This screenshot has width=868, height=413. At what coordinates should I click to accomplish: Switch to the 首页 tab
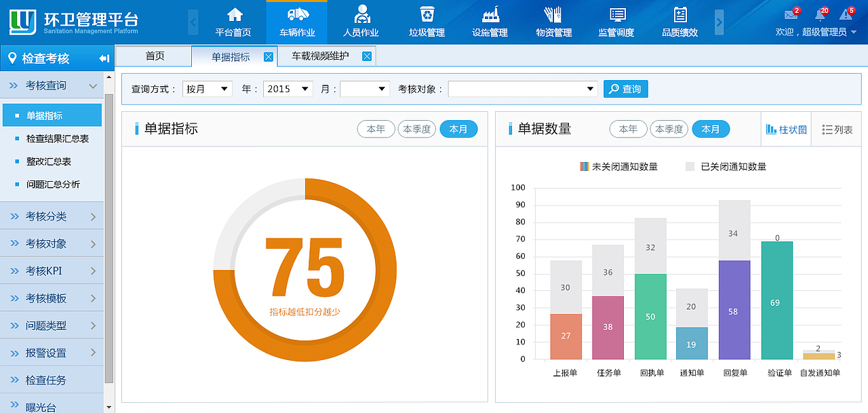point(155,56)
